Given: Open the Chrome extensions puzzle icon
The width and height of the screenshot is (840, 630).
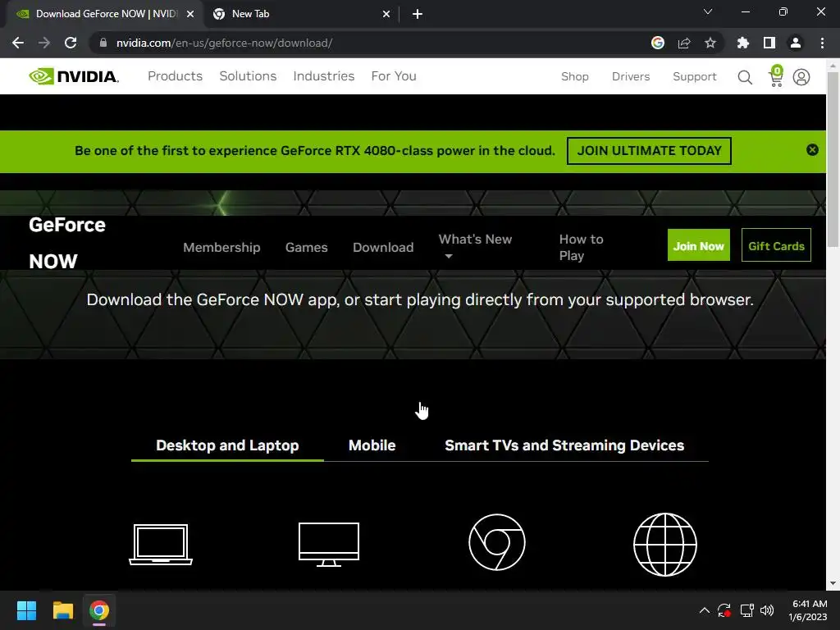Looking at the screenshot, I should (x=742, y=43).
